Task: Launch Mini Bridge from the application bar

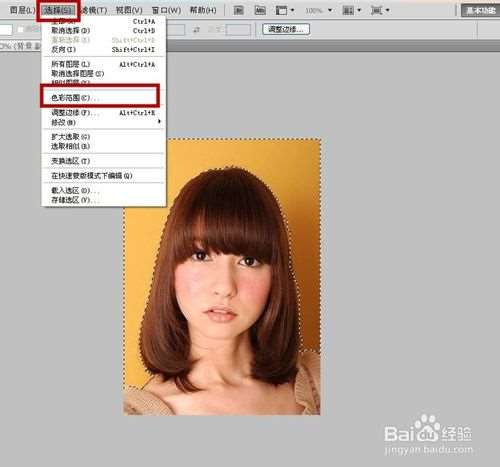Action: pos(260,10)
